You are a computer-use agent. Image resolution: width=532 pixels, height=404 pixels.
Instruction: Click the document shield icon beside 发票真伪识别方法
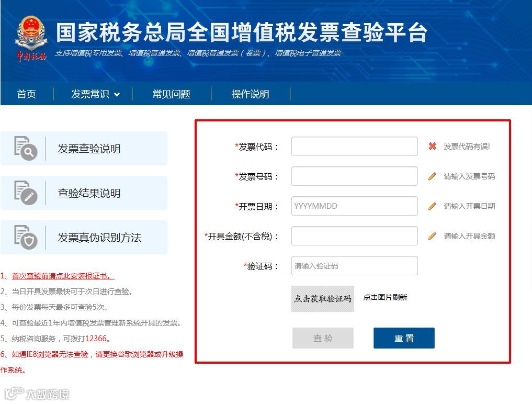coord(26,237)
